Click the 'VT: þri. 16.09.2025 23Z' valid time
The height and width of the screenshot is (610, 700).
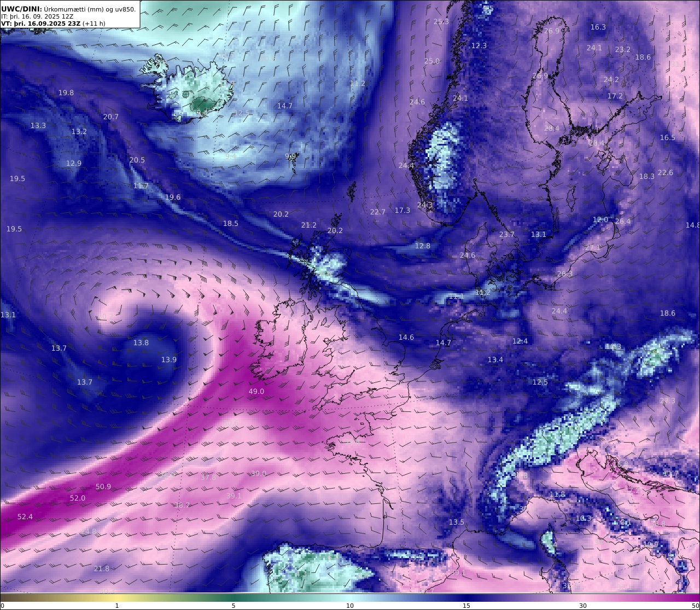click(41, 24)
